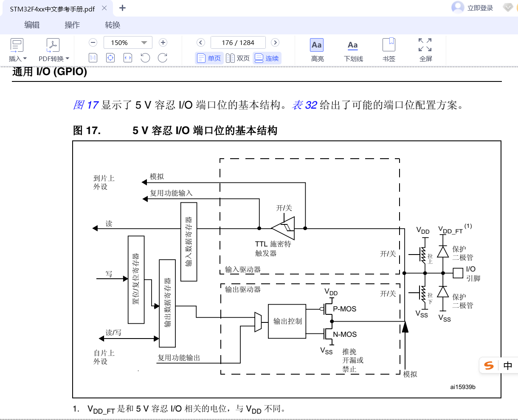Follow the 图 17 link
This screenshot has height=420, width=518.
[x=86, y=105]
